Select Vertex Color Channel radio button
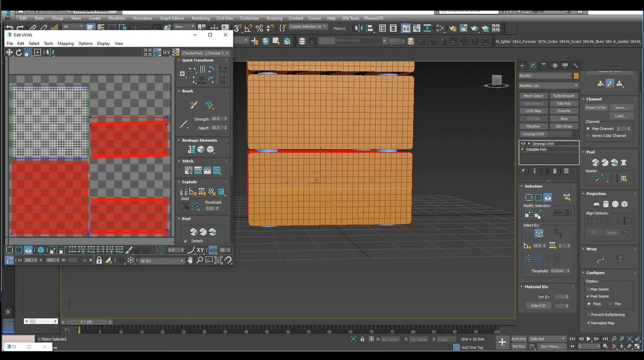Screen dimensions: 644x360 tap(589, 135)
